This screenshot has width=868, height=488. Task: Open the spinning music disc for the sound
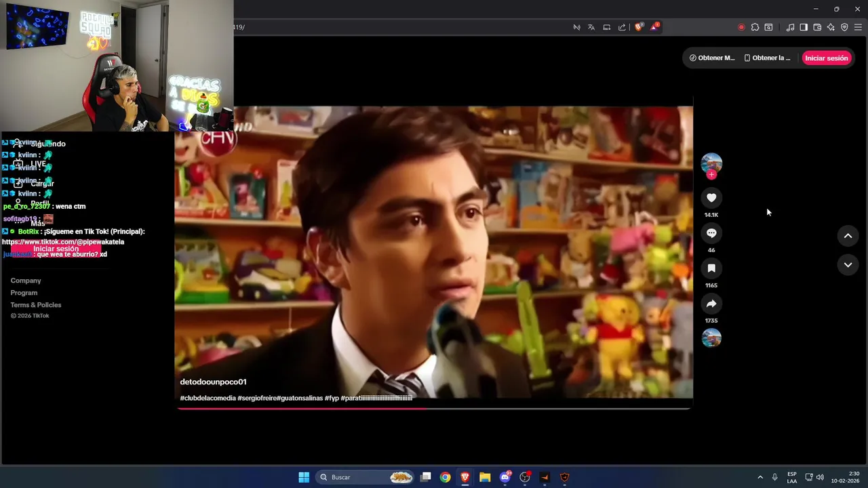711,338
